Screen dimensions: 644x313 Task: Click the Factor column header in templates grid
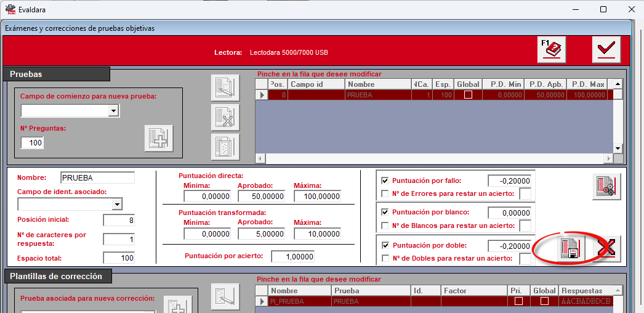(x=474, y=290)
